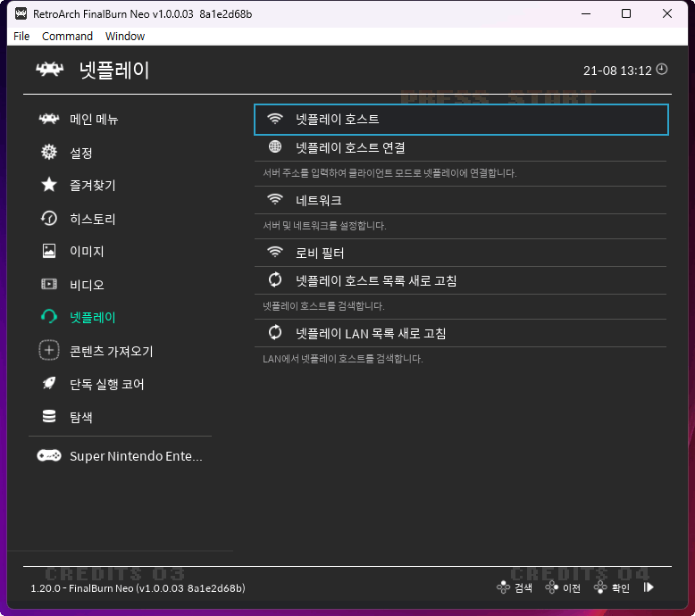
Task: Click the history clock icon beside 히스토리
Action: (x=49, y=219)
